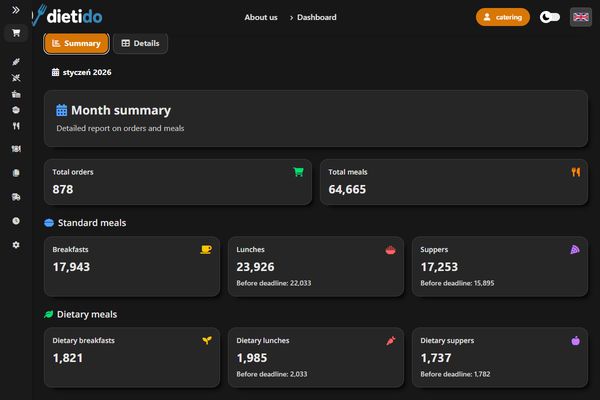The image size is (600, 400).
Task: Open the catering user account menu
Action: (503, 17)
